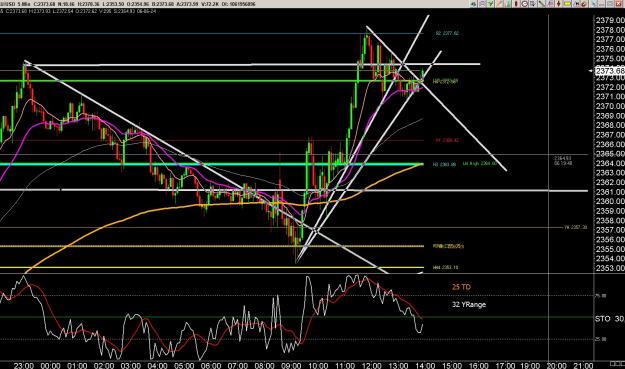
Task: Click the 2364.00 price scale label
Action: (x=610, y=163)
